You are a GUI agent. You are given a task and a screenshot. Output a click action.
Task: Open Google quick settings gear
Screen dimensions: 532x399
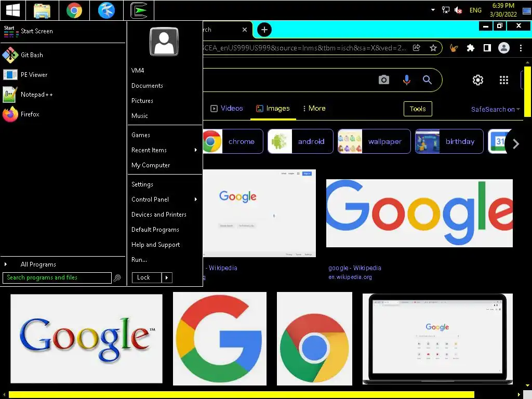click(x=478, y=80)
